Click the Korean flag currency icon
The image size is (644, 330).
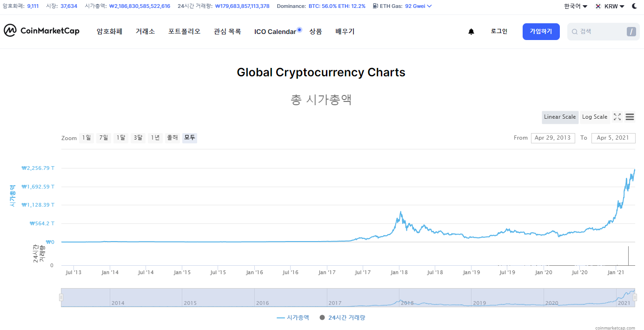tap(598, 7)
